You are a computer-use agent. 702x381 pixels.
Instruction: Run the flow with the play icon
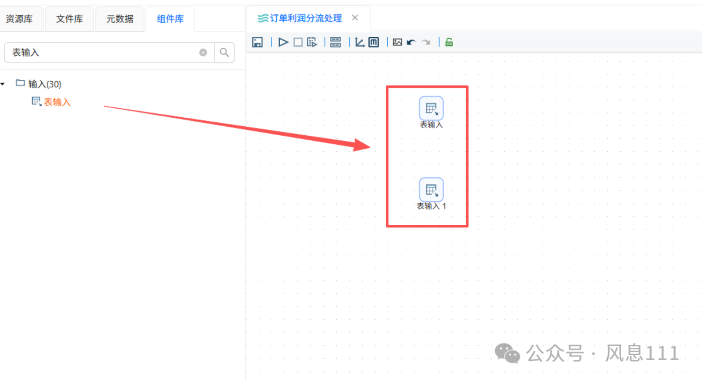pyautogui.click(x=283, y=42)
